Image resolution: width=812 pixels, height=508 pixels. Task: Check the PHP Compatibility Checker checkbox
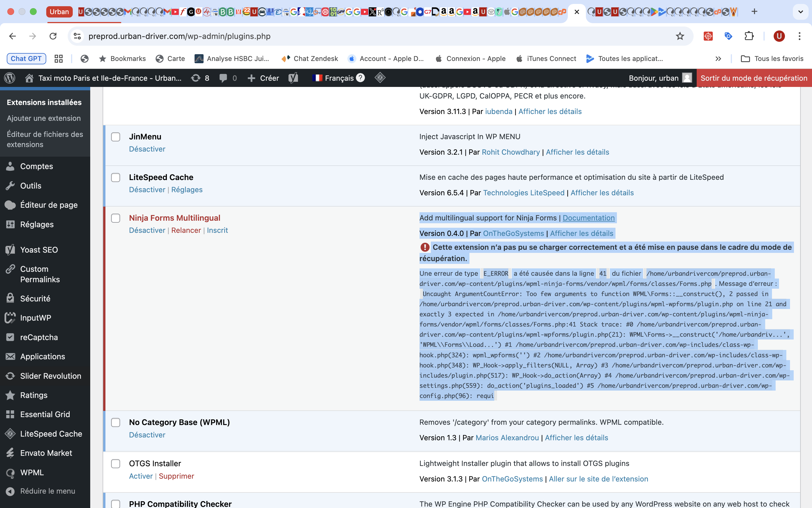(x=116, y=504)
